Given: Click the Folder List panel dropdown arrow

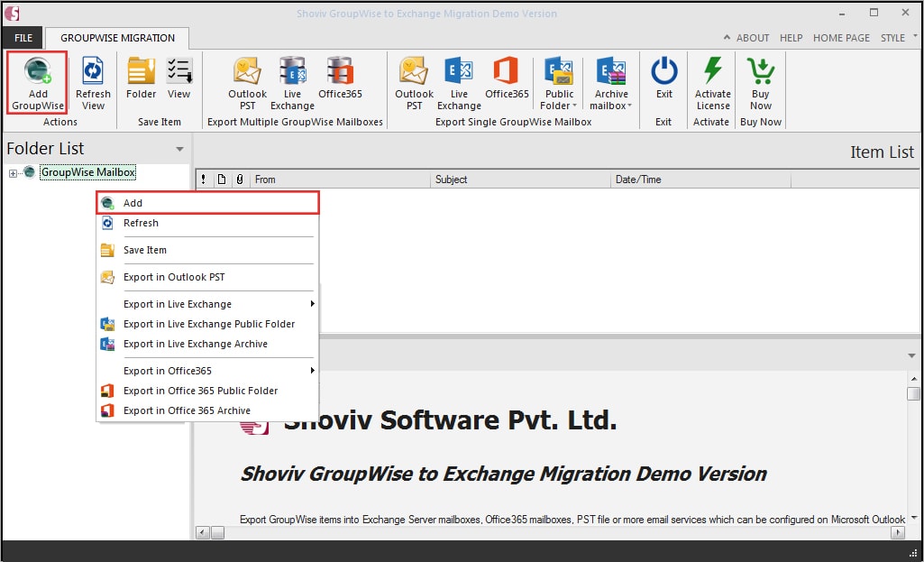Looking at the screenshot, I should (179, 149).
